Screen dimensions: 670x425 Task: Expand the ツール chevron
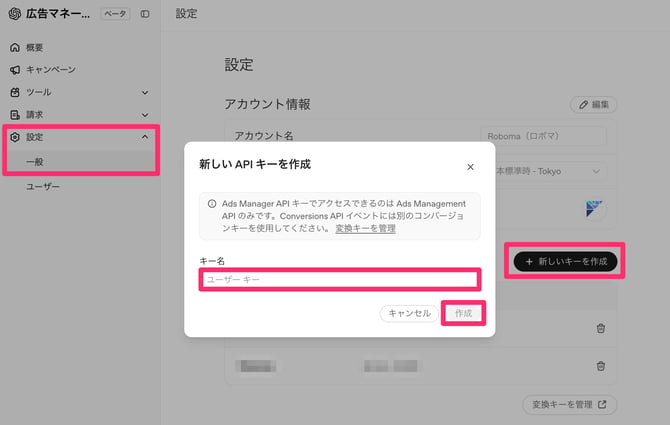pyautogui.click(x=145, y=92)
